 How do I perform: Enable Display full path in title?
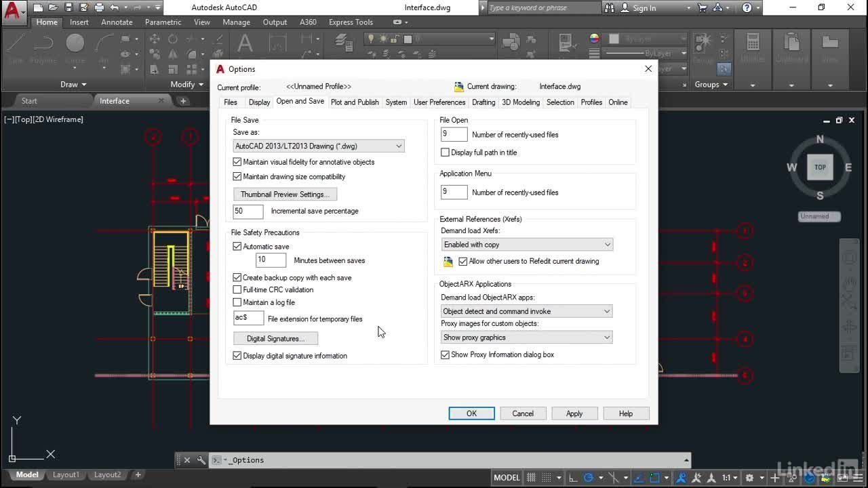446,152
